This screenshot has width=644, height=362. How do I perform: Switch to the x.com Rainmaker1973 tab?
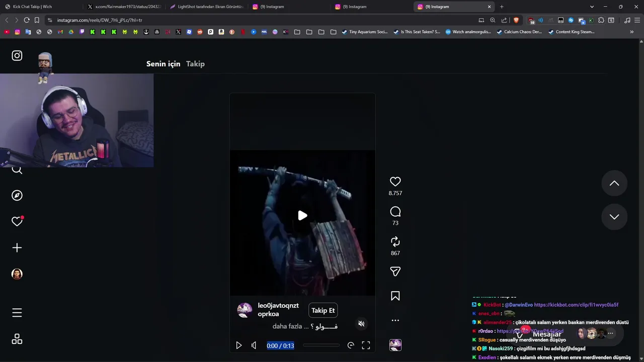(x=124, y=7)
